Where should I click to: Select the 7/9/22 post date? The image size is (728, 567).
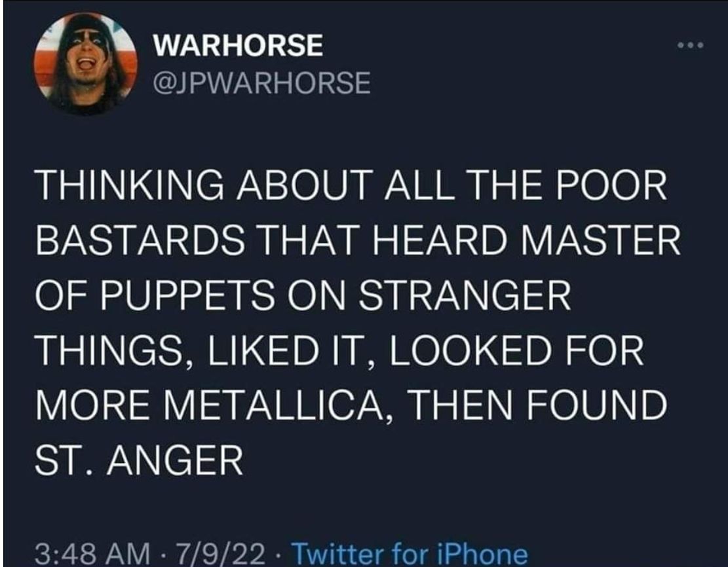pos(221,554)
